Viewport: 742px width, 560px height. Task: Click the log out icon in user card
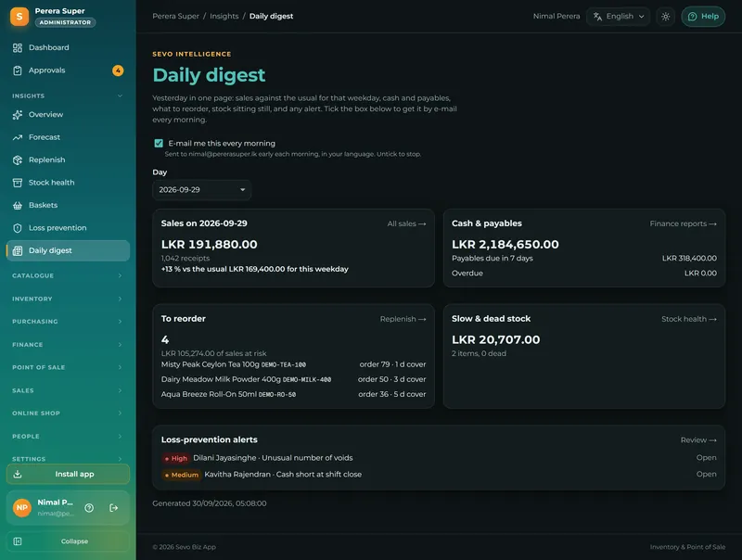tap(113, 507)
